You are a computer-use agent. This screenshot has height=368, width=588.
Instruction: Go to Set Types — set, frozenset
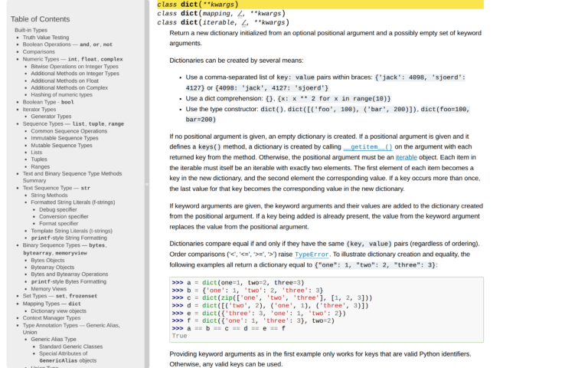[x=60, y=296]
